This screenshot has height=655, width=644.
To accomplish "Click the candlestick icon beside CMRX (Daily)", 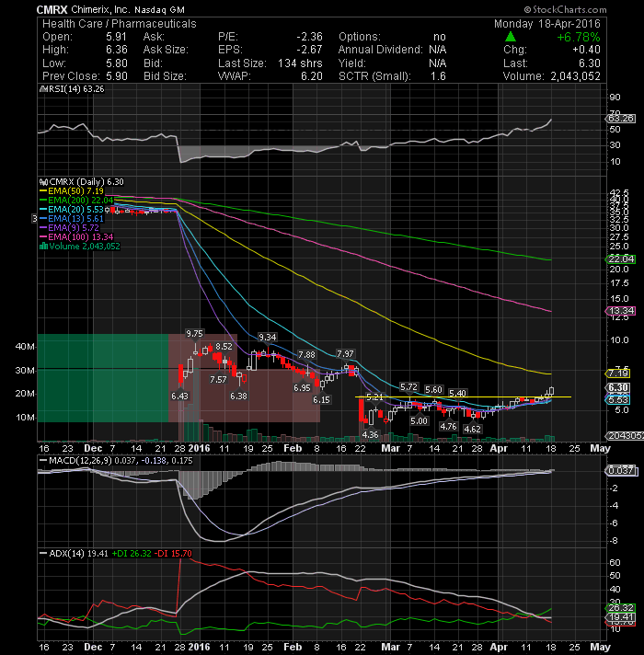I will (43, 182).
